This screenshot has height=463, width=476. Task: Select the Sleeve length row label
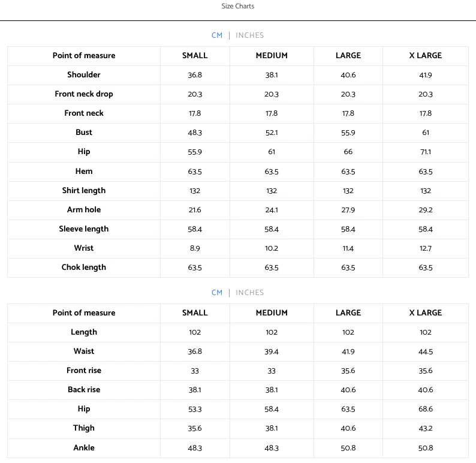84,229
